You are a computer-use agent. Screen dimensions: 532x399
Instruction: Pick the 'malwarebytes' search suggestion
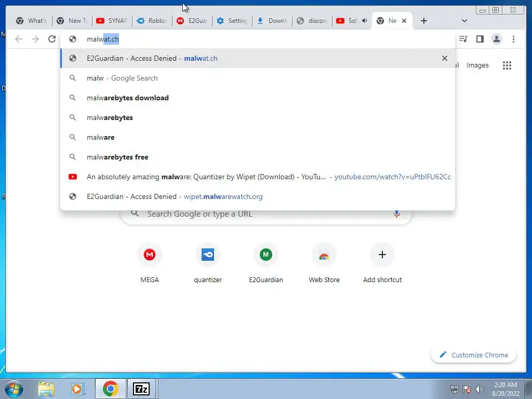pos(258,117)
